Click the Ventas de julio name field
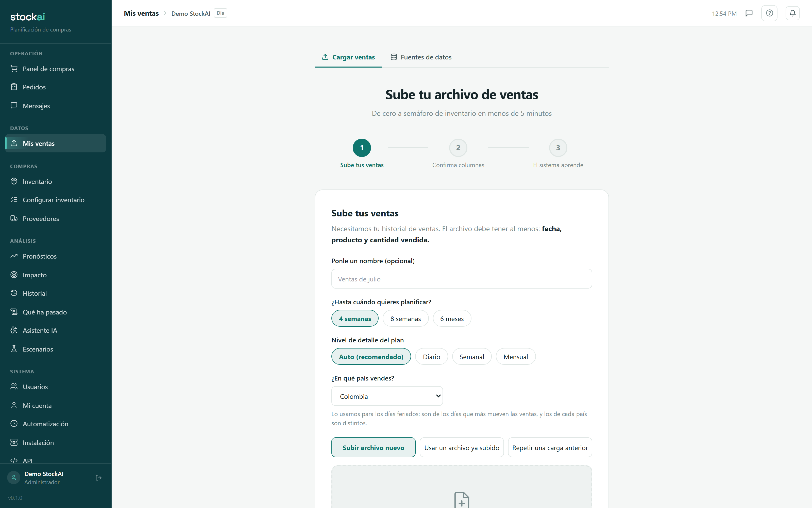 coord(462,279)
